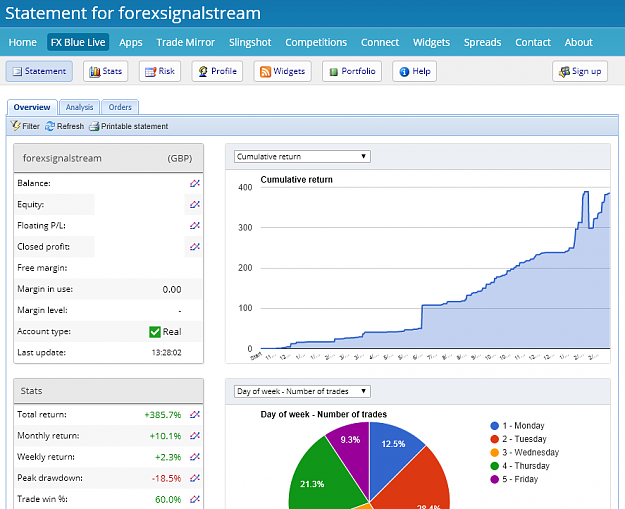Click the 13:28:02 last update time
This screenshot has width=625, height=509.
[167, 352]
